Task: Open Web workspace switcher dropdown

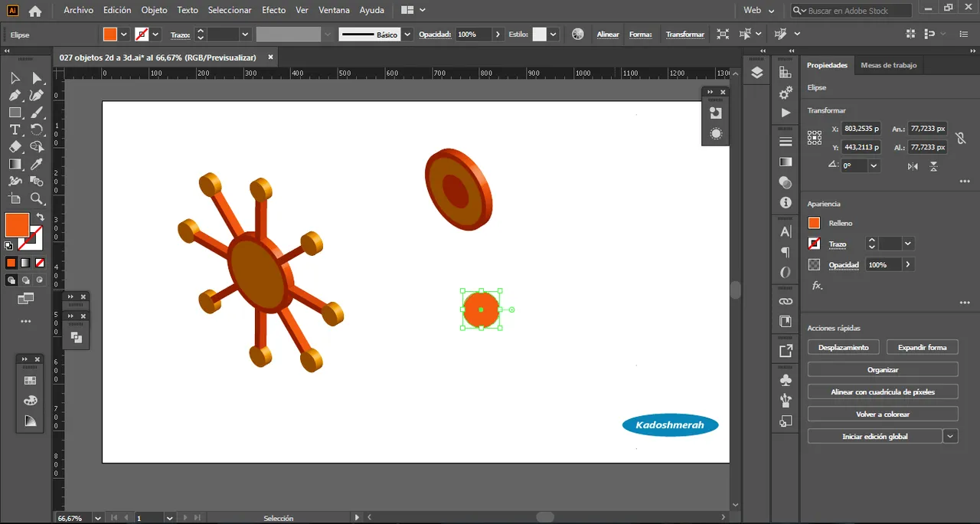Action: click(759, 11)
